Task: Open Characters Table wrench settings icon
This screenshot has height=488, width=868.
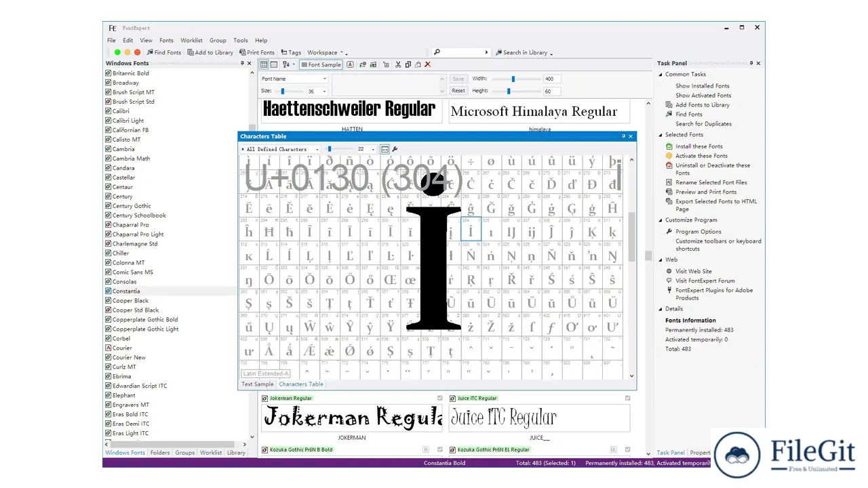Action: point(395,149)
